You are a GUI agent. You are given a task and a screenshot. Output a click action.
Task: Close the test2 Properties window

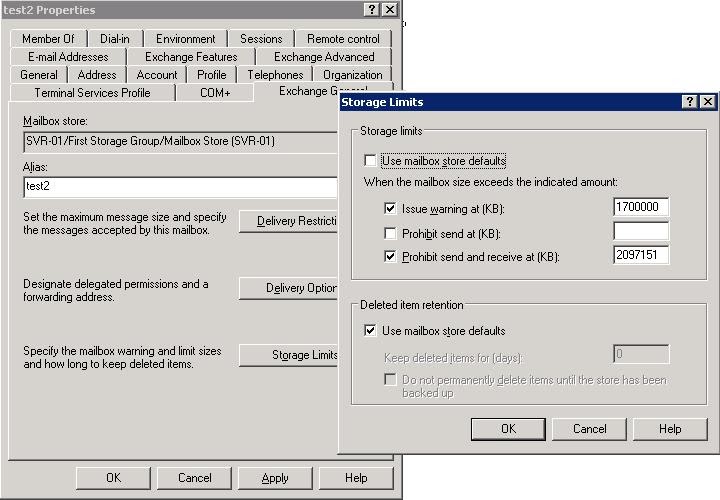point(390,9)
